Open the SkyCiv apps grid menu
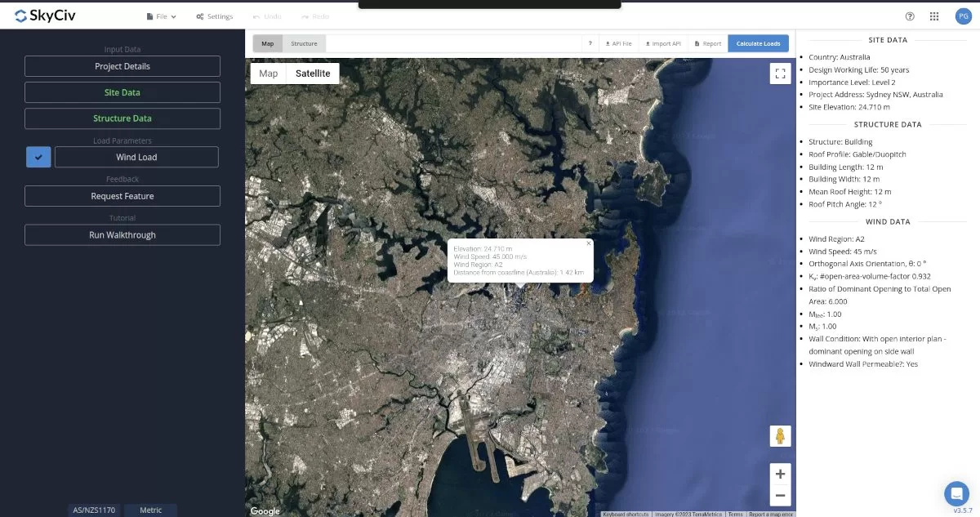The width and height of the screenshot is (980, 517). (933, 16)
